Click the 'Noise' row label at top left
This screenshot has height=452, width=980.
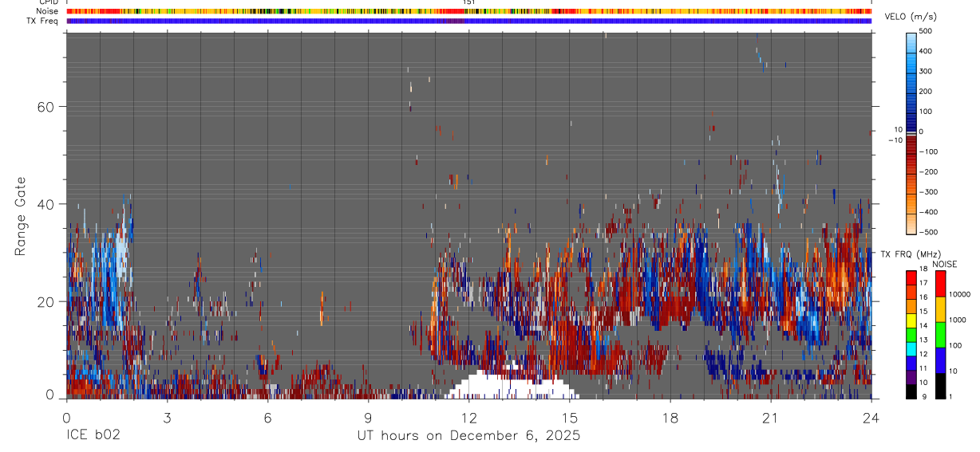pos(48,11)
